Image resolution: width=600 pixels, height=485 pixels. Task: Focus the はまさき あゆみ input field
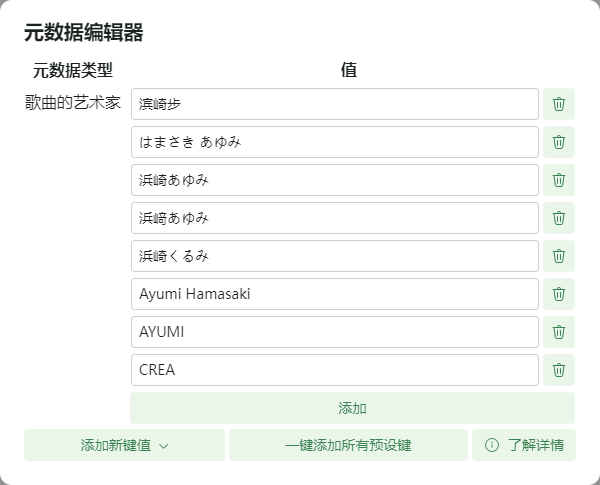coord(334,142)
